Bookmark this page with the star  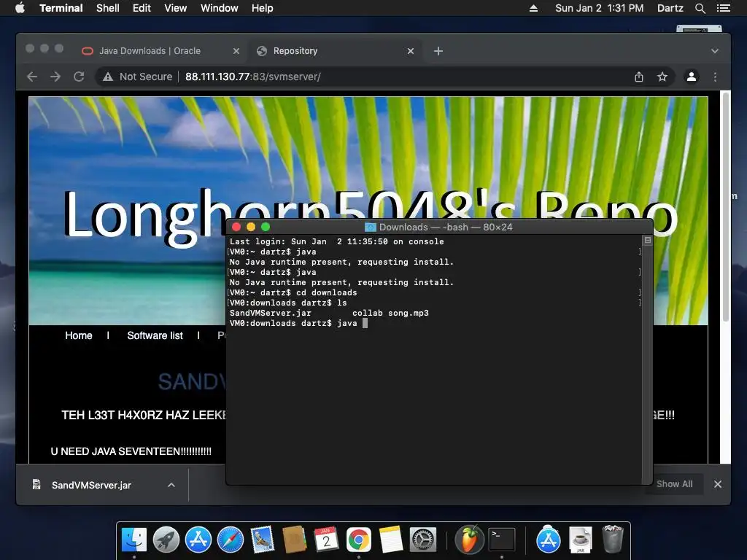[662, 77]
